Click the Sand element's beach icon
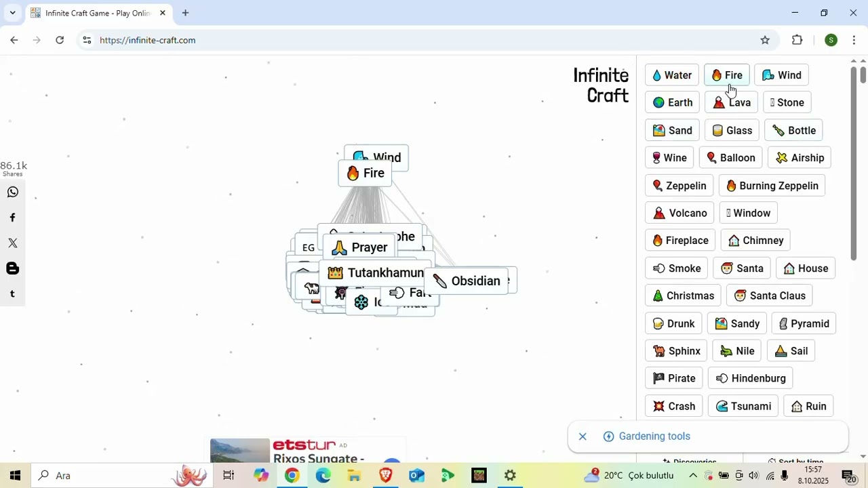868x488 pixels. (658, 131)
